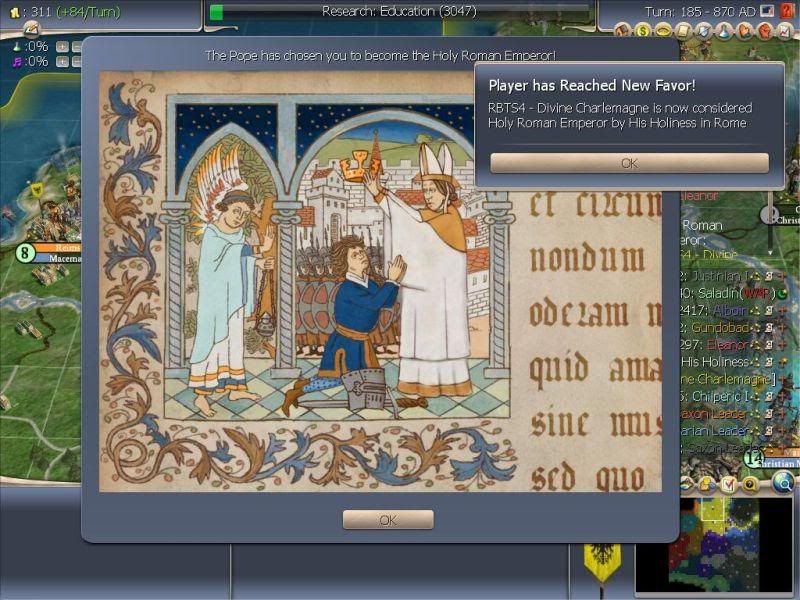Increase the culture rate with plus button

(x=62, y=62)
